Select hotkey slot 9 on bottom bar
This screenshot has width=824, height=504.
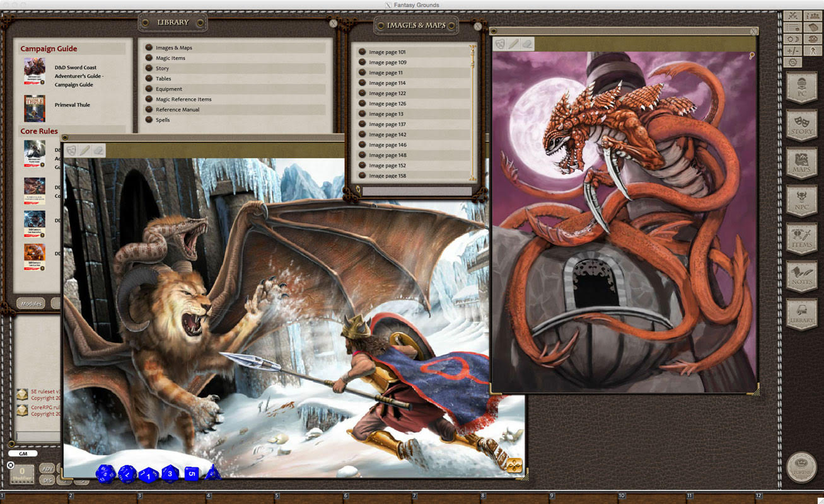coord(583,498)
